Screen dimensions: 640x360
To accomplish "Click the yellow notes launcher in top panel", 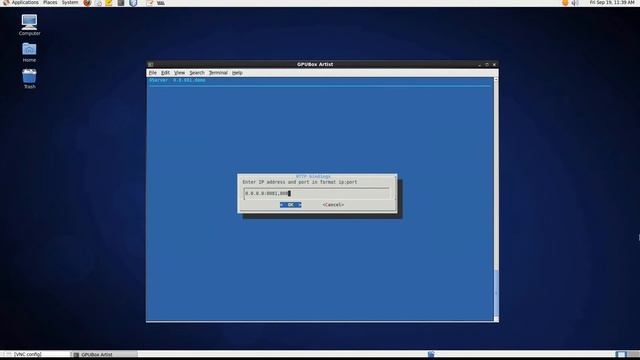I will pos(109,3).
